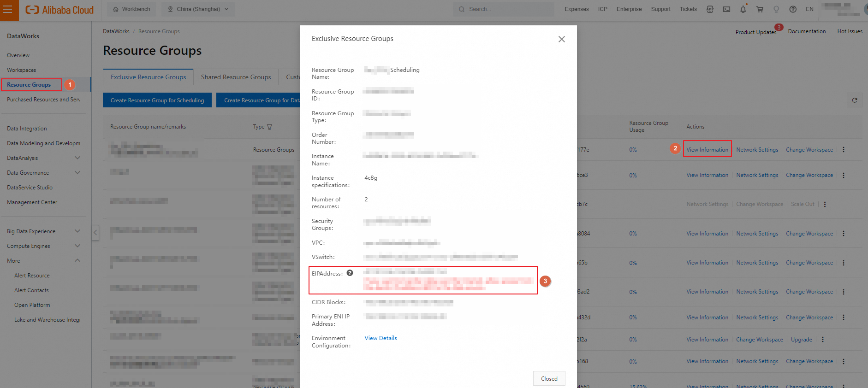
Task: Click the light bulb tips icon
Action: coord(776,9)
